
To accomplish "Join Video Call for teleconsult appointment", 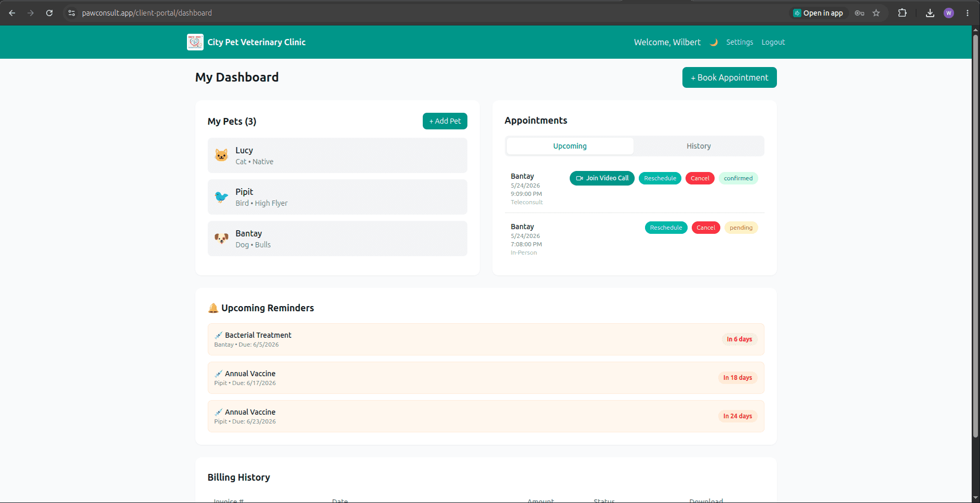I will pos(602,178).
